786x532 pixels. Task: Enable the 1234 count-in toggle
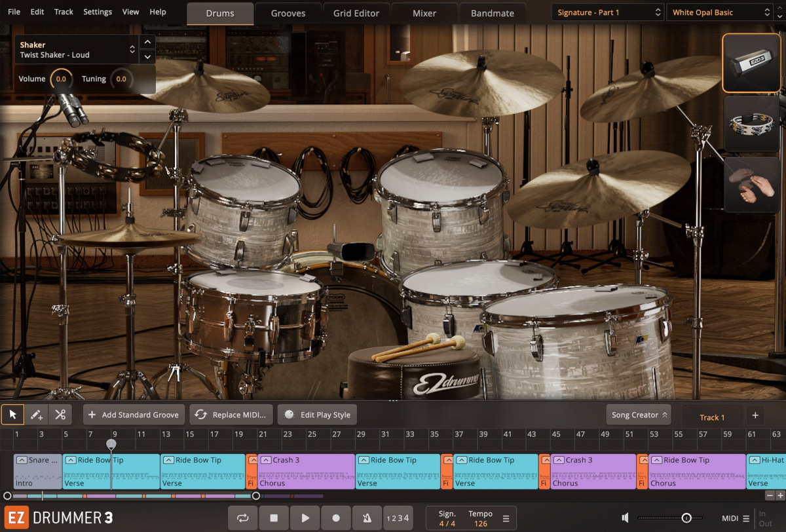coord(398,518)
